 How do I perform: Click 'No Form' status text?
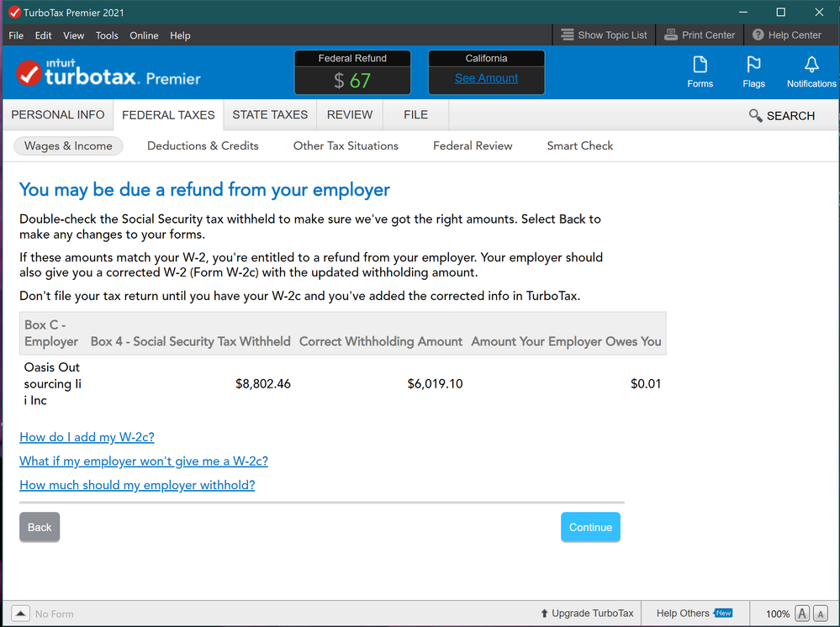coord(54,614)
